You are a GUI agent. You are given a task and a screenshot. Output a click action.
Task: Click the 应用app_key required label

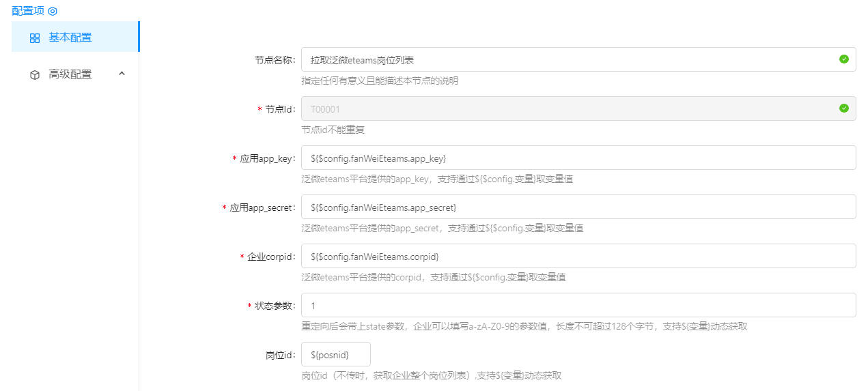click(267, 158)
